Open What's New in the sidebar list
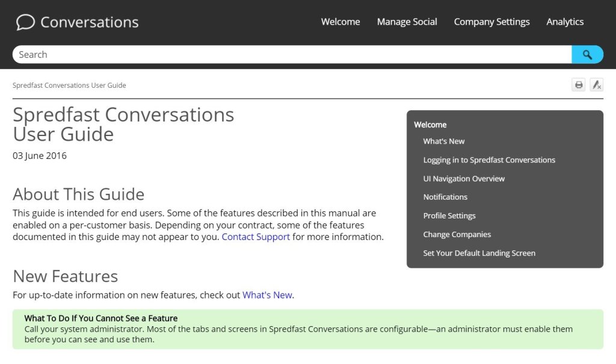Screen dimensions: 616x364 [x=444, y=141]
